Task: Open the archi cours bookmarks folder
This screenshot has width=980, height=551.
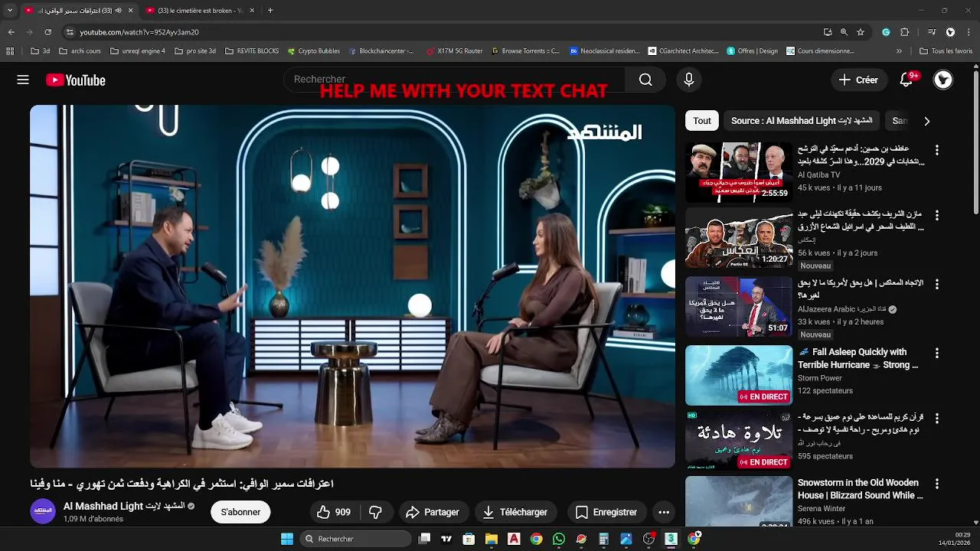Action: tap(80, 51)
